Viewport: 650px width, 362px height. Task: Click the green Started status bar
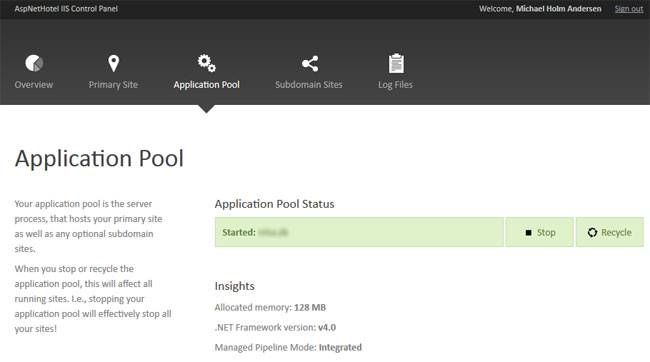(x=359, y=232)
